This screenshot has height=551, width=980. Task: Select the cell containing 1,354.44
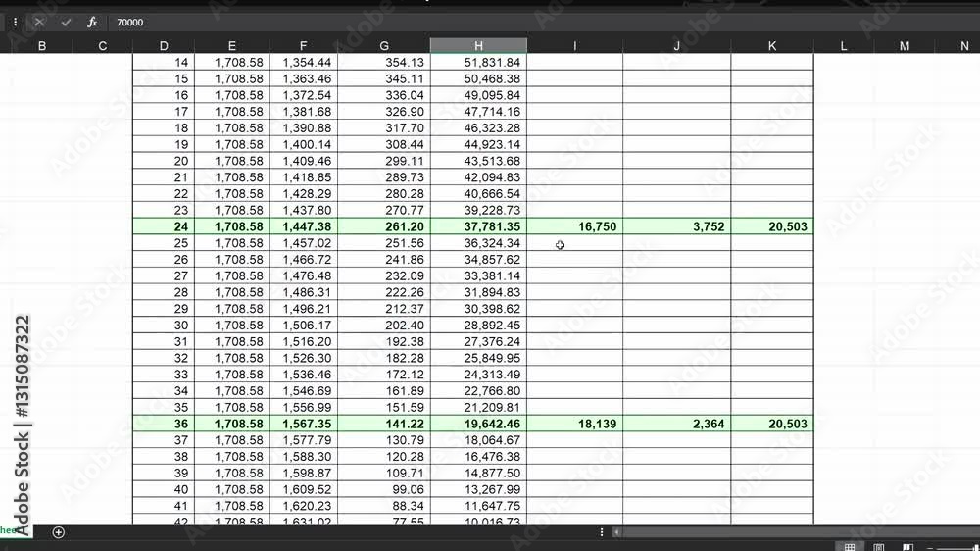(303, 63)
